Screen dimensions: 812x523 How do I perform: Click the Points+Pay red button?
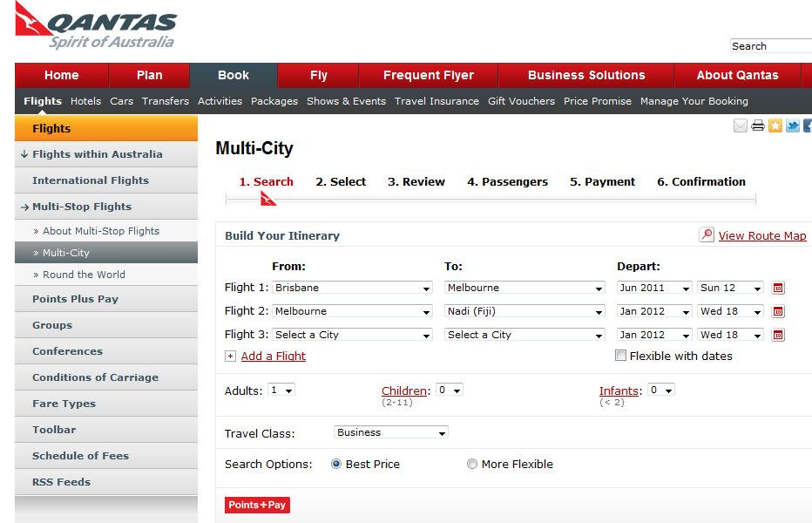[x=257, y=505]
